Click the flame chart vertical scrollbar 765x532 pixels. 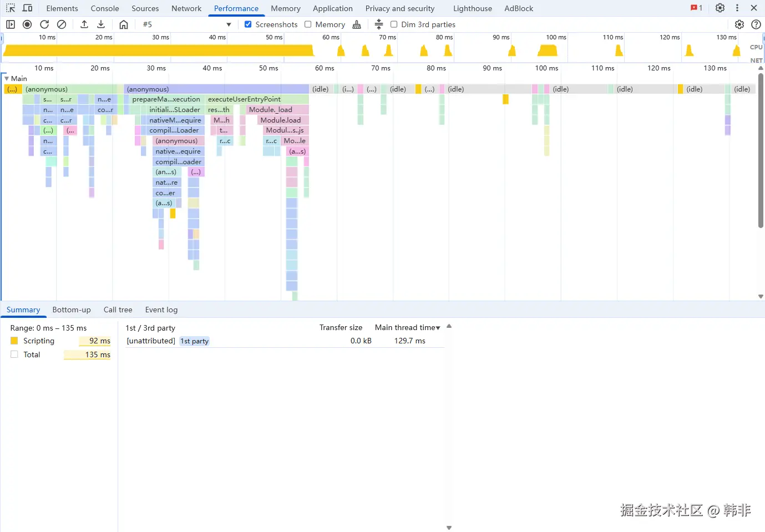click(761, 150)
